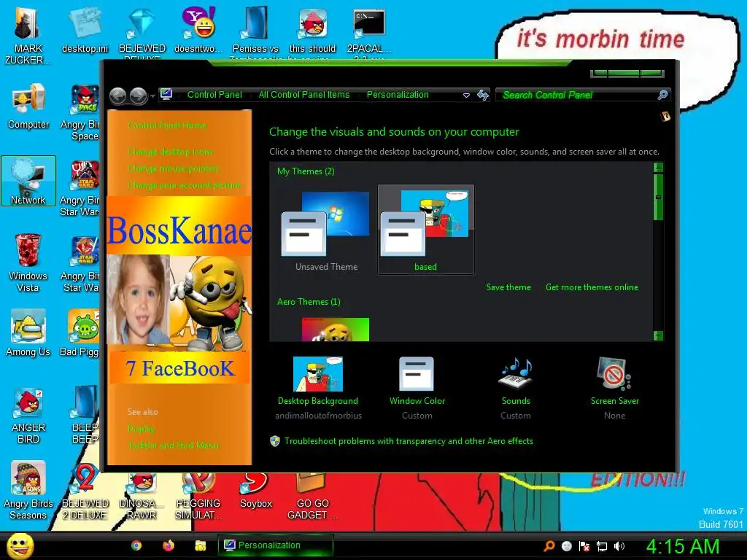Select the Unsaved Theme thumbnail
Image resolution: width=747 pixels, height=560 pixels.
coord(326,230)
